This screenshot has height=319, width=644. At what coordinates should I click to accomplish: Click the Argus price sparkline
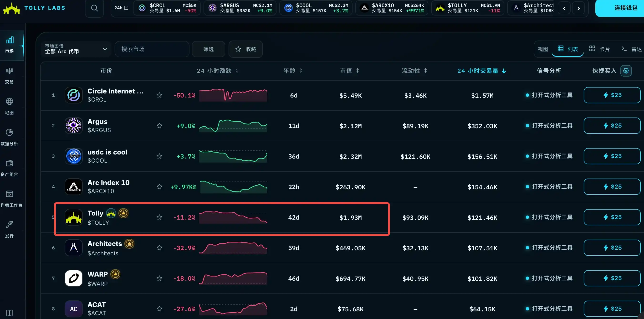[233, 125]
